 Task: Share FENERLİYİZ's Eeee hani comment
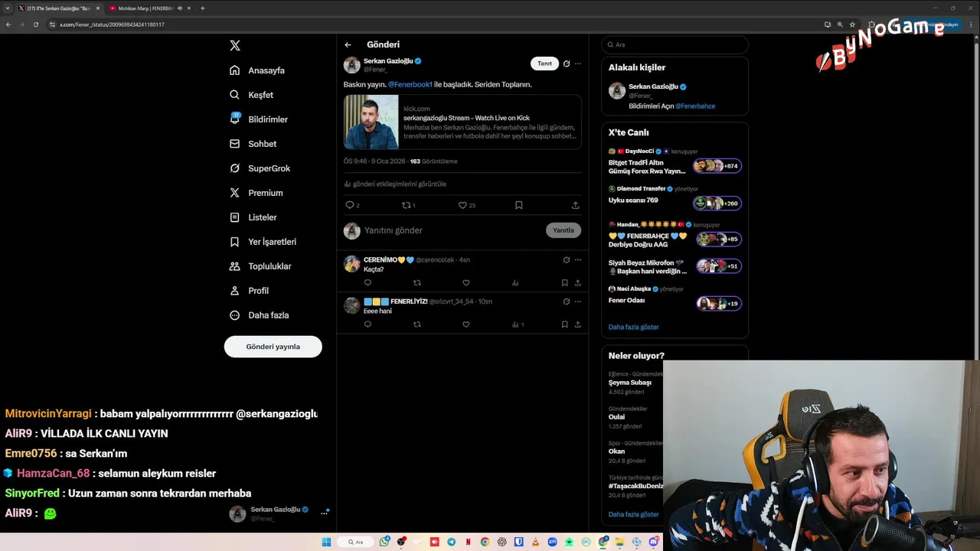click(x=578, y=324)
